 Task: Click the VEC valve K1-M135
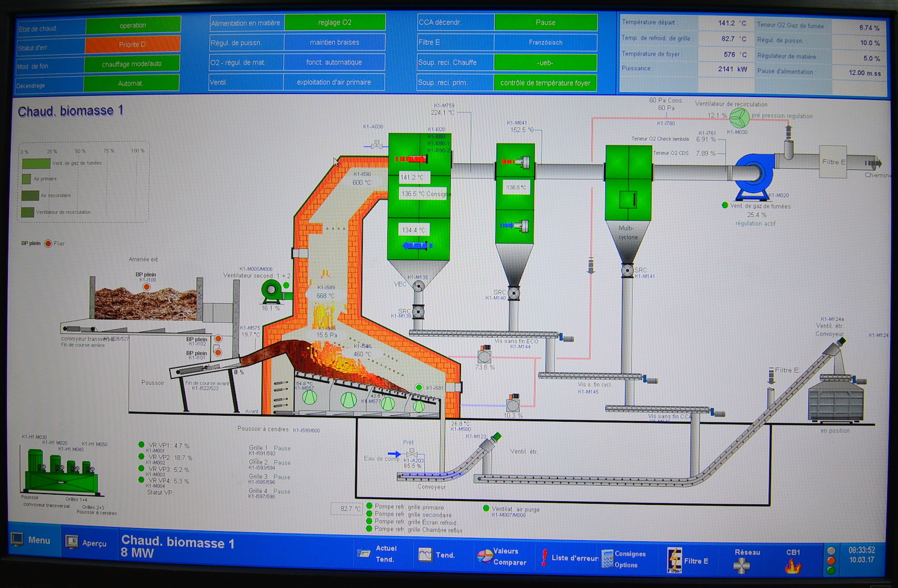pyautogui.click(x=418, y=285)
